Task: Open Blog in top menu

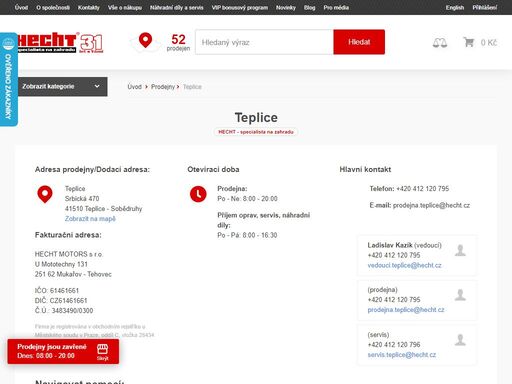Action: 309,7
